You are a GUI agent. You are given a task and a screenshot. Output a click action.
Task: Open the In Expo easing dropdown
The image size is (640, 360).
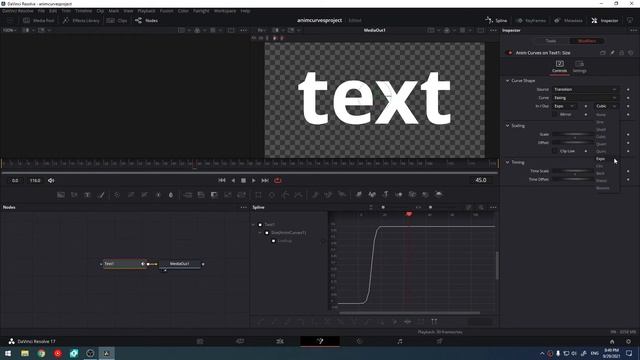pyautogui.click(x=564, y=106)
